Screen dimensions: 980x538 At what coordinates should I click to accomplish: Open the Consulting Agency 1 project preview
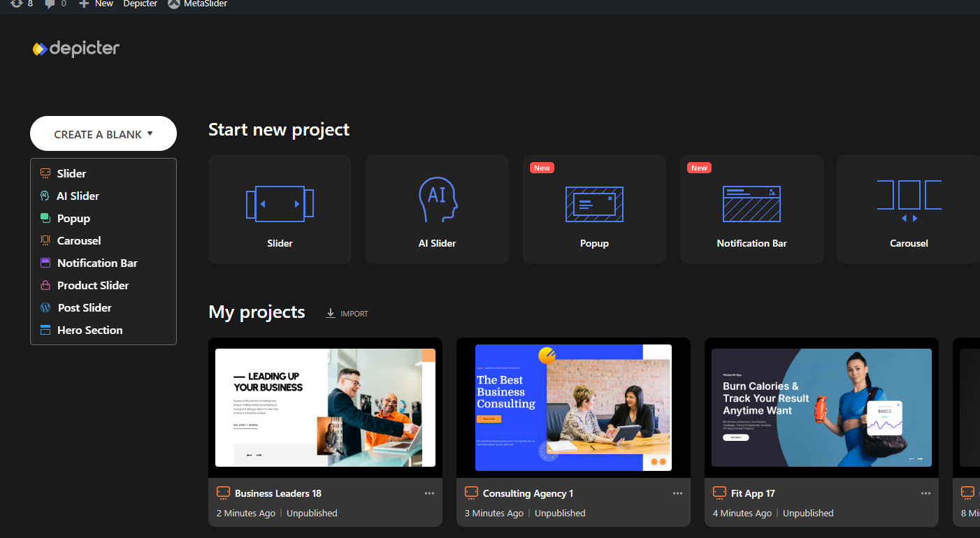click(573, 407)
